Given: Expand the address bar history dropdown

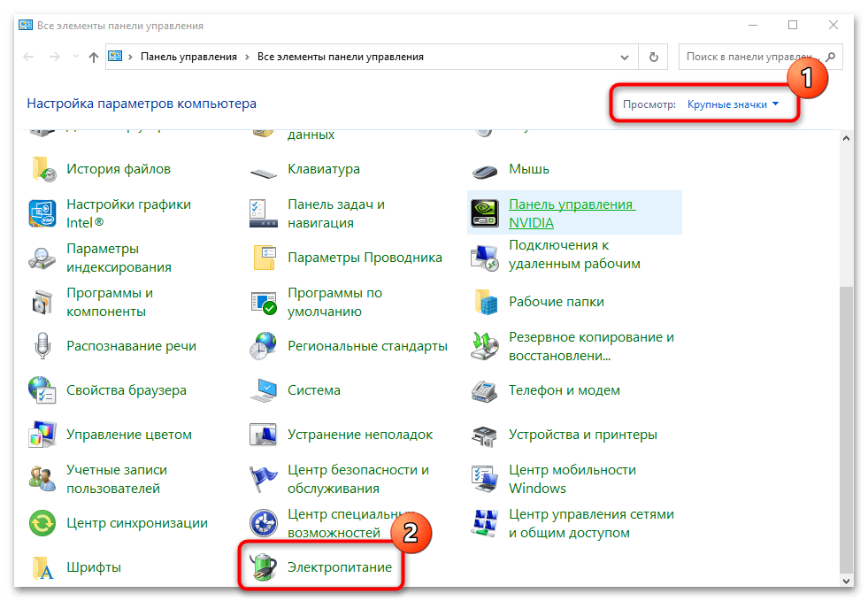Looking at the screenshot, I should pyautogui.click(x=625, y=57).
